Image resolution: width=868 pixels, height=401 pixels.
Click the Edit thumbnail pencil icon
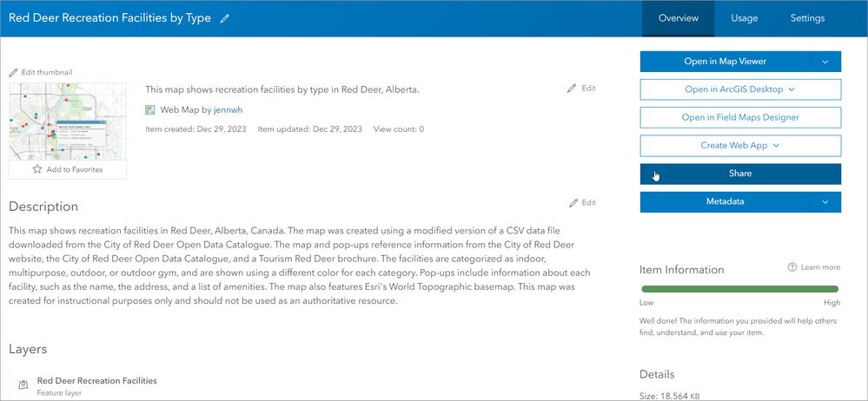[14, 72]
